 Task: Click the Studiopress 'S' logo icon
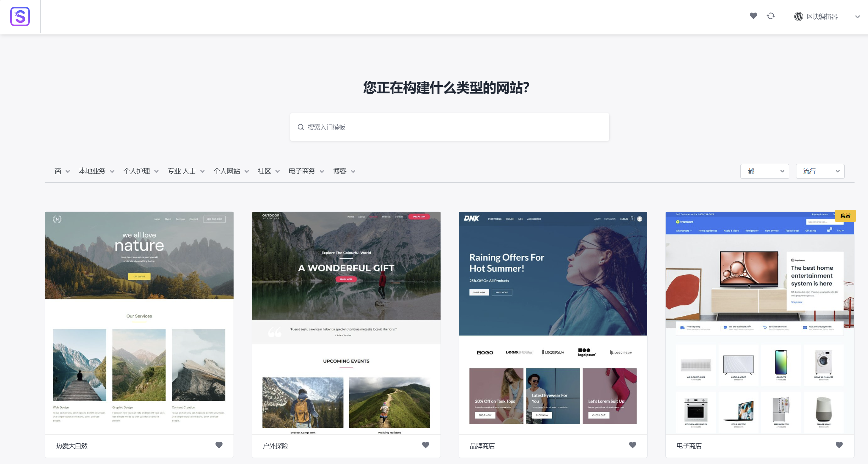[x=20, y=17]
